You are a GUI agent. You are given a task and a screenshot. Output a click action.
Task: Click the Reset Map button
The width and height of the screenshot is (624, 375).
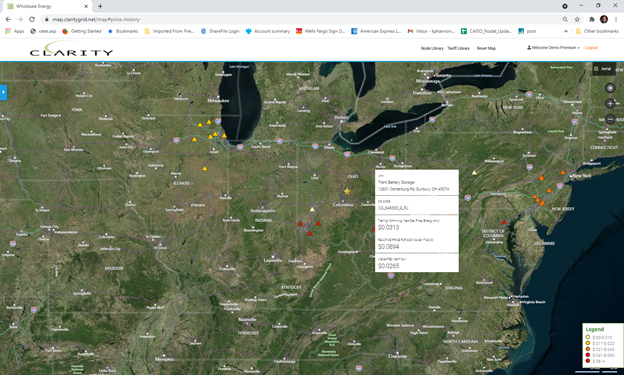(486, 48)
